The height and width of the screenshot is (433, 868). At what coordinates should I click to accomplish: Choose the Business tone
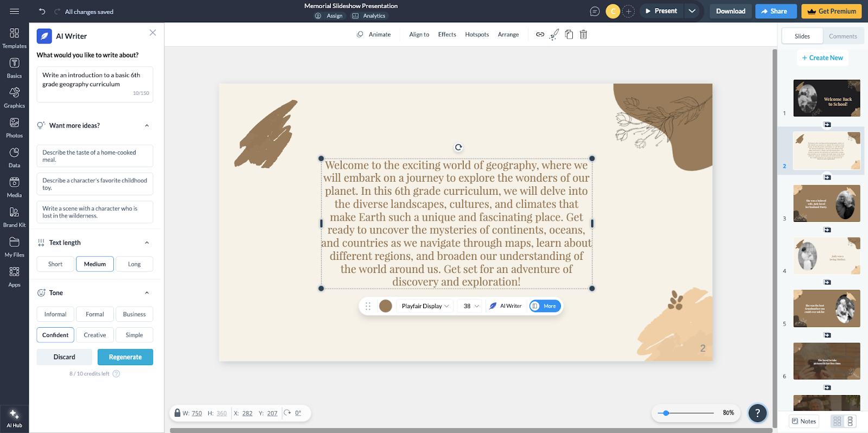(134, 314)
